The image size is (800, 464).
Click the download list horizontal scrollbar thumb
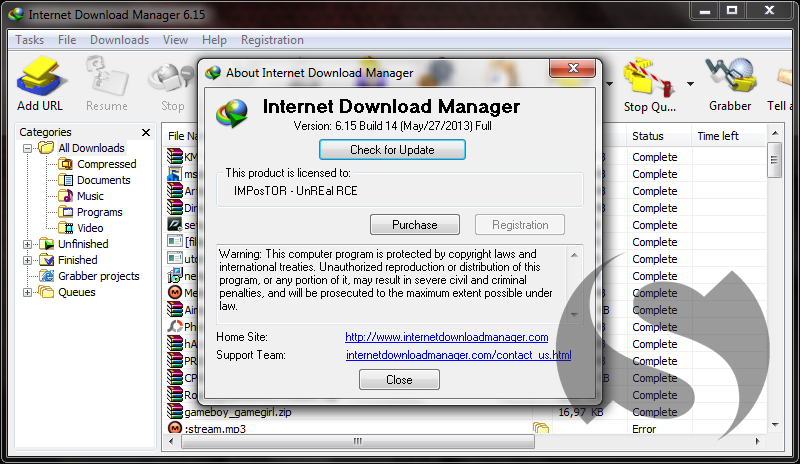[358, 441]
